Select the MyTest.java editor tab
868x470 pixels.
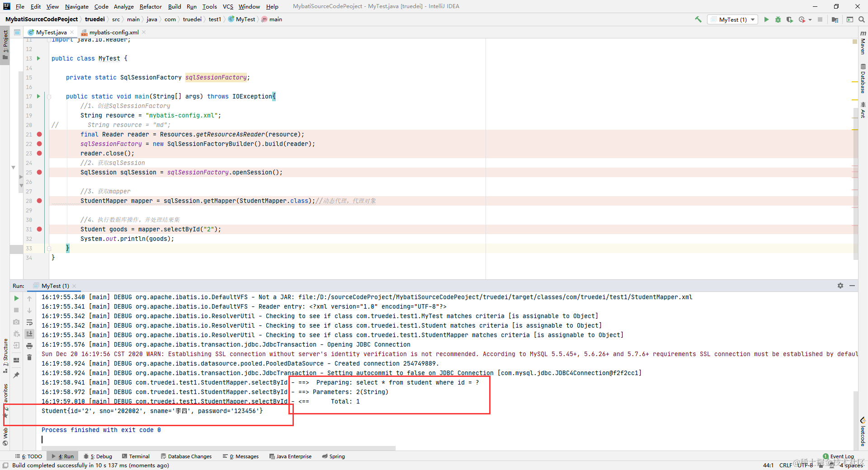coord(51,32)
